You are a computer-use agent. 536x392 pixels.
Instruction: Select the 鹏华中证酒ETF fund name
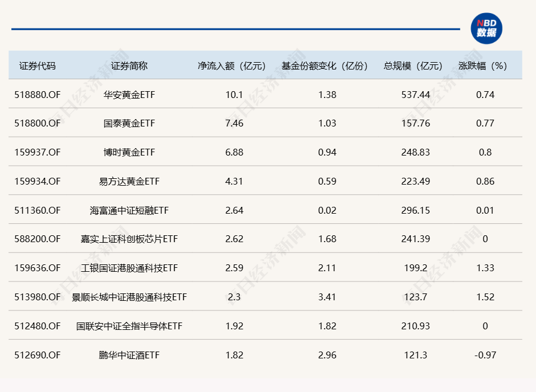tap(129, 356)
